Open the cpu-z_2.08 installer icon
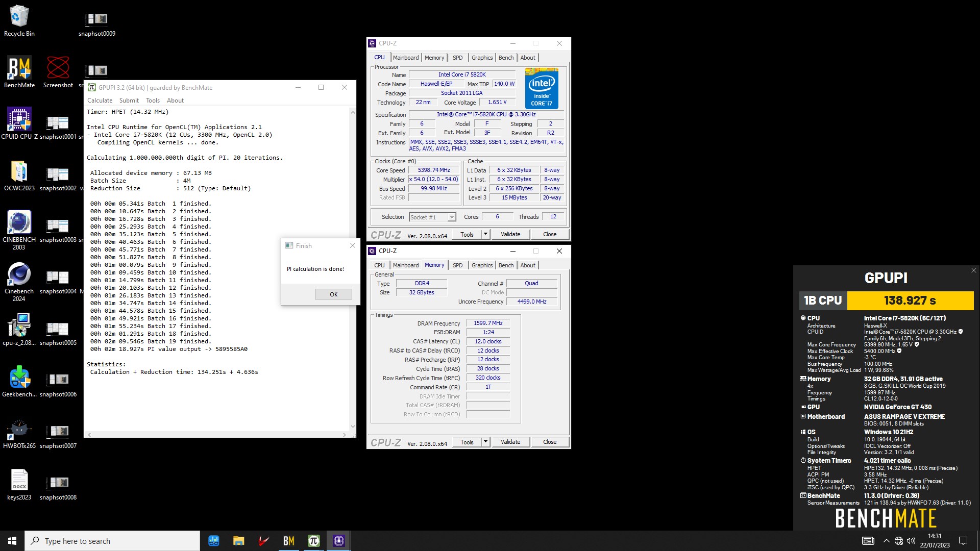The height and width of the screenshot is (551, 980). (19, 330)
